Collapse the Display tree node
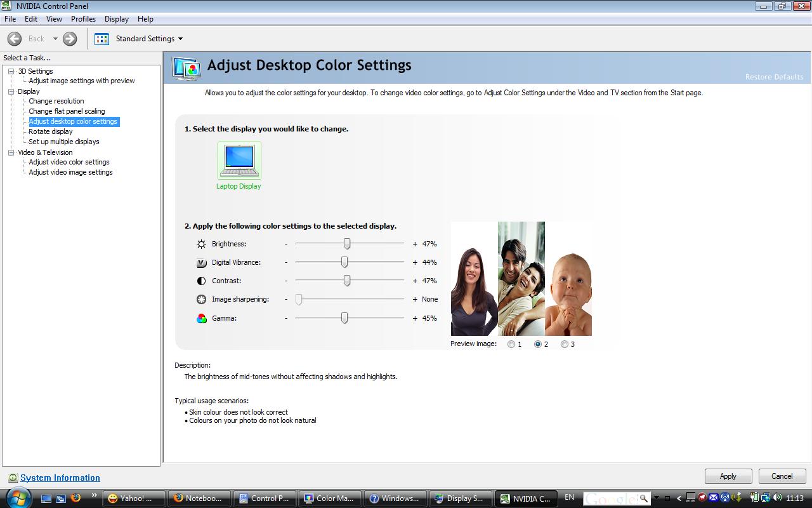Image resolution: width=812 pixels, height=508 pixels. (11, 91)
